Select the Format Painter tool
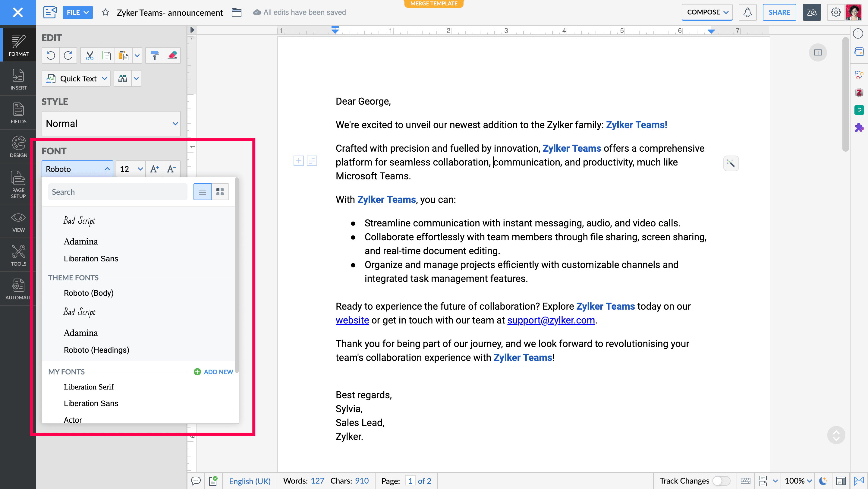This screenshot has width=868, height=489. point(154,55)
